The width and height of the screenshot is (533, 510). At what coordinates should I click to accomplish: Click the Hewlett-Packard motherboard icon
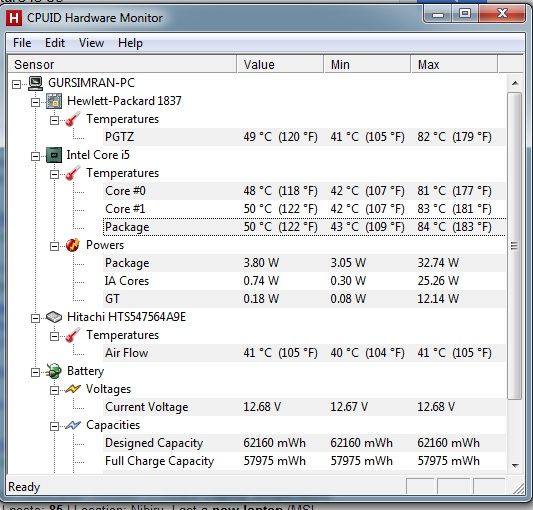(x=54, y=101)
